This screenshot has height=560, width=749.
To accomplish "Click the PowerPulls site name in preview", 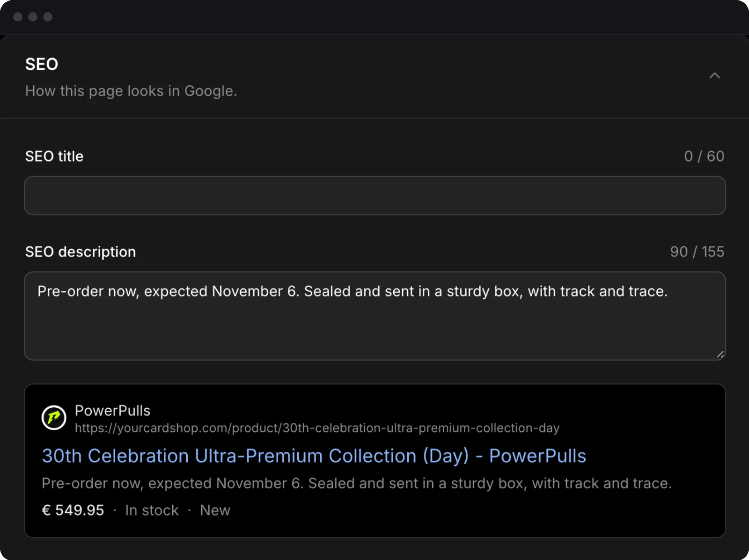I will click(112, 411).
